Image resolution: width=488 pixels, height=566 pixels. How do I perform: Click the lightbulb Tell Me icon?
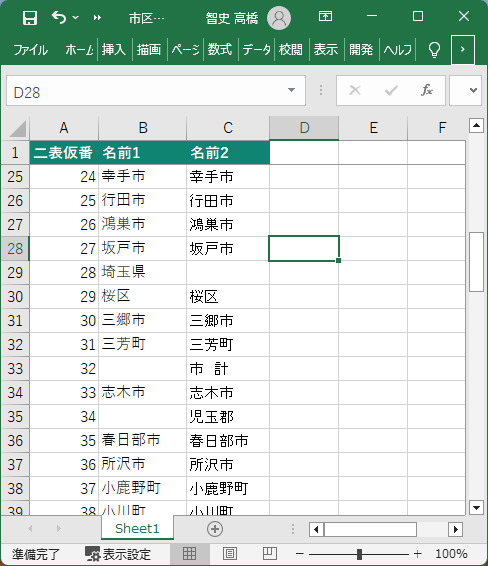coord(434,49)
